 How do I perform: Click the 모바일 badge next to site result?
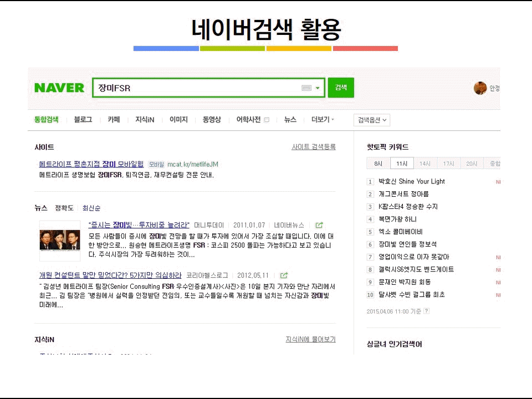click(156, 165)
